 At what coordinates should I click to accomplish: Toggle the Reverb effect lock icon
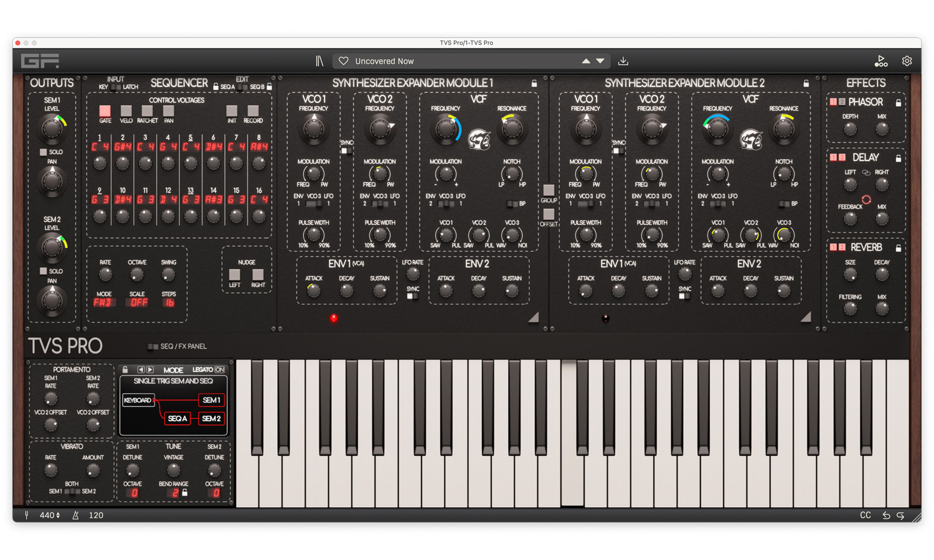(899, 248)
